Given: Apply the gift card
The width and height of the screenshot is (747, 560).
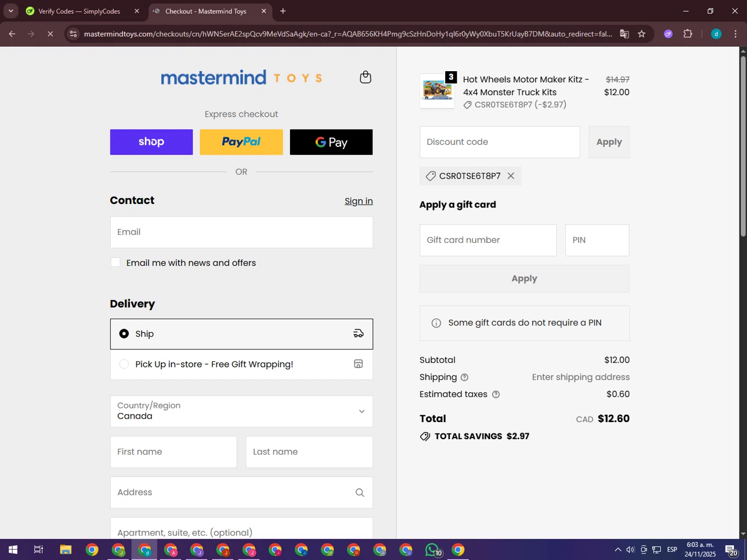Looking at the screenshot, I should [524, 279].
